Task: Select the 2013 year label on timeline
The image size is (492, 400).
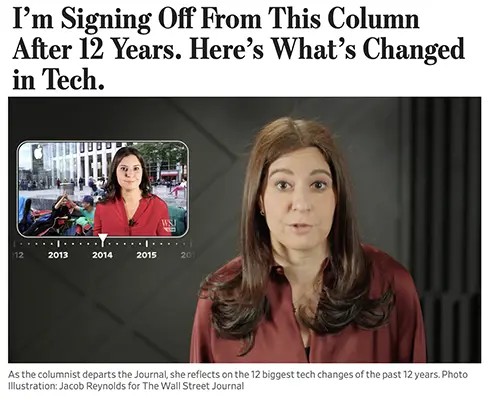Action: [58, 255]
